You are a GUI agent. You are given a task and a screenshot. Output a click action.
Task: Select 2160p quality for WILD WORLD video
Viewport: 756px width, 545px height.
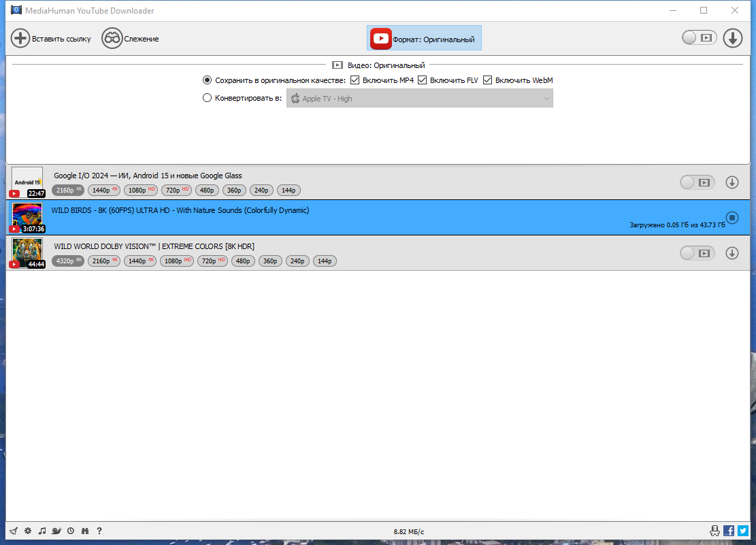[104, 261]
